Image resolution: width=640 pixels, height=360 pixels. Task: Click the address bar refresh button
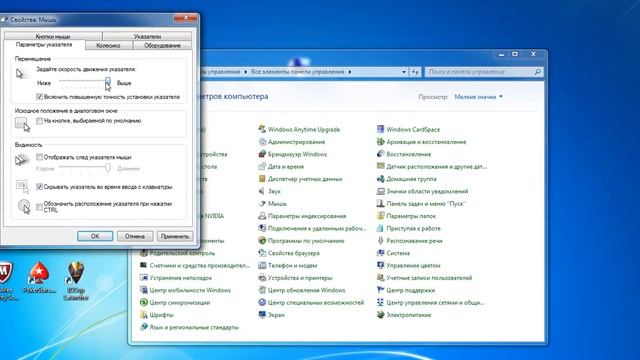[x=415, y=72]
